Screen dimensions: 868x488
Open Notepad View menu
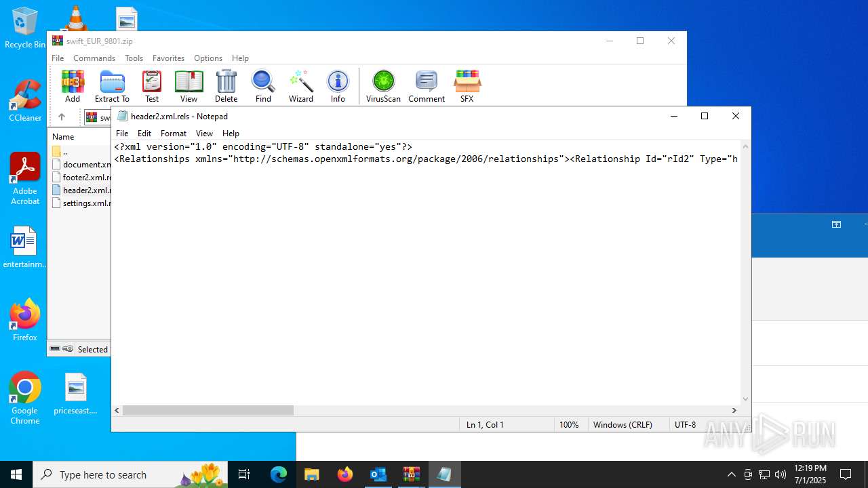click(204, 134)
